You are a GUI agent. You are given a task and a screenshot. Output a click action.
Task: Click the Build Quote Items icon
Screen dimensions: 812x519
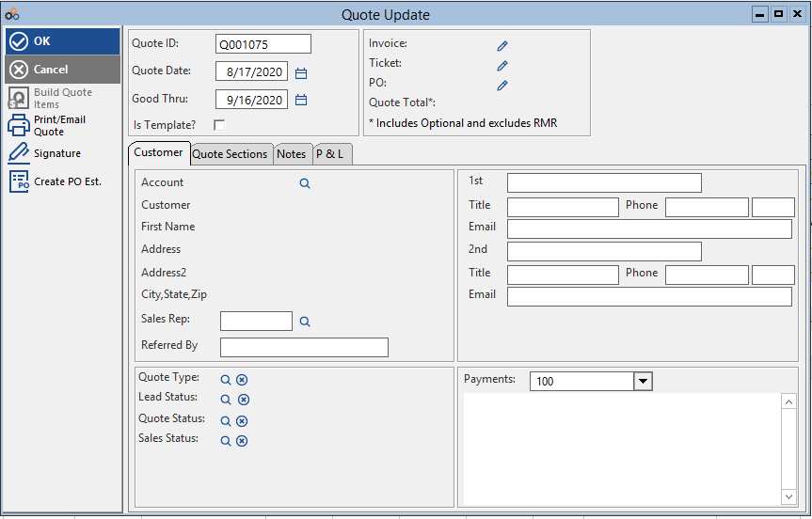tap(19, 98)
